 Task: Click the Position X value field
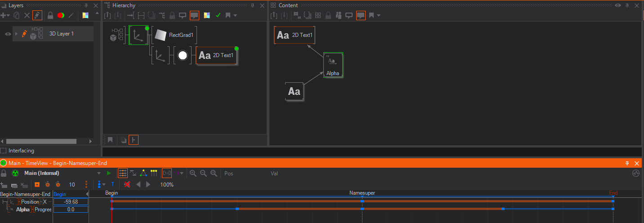(71, 202)
